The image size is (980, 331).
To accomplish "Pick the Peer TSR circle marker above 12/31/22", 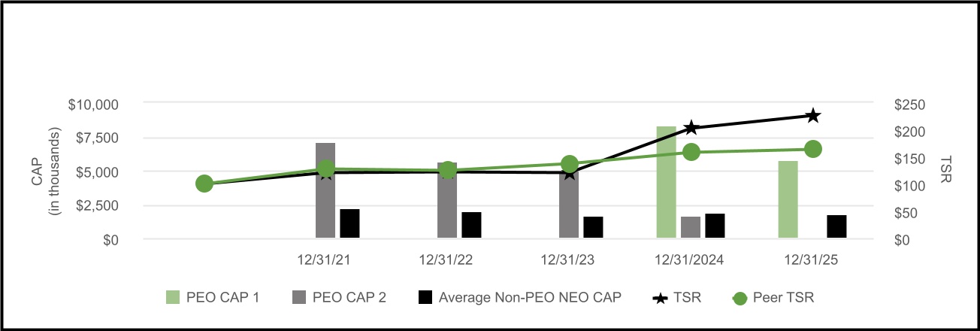I will [x=448, y=170].
